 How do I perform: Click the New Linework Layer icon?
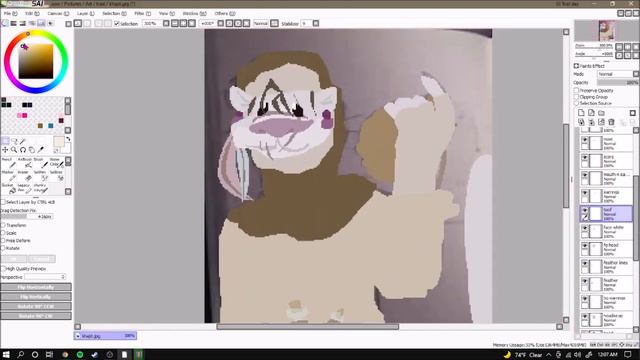coord(591,113)
